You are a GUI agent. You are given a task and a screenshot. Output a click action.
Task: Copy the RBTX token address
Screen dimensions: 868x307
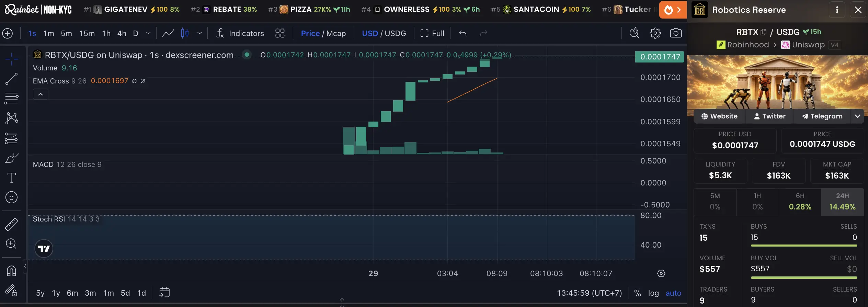coord(764,32)
